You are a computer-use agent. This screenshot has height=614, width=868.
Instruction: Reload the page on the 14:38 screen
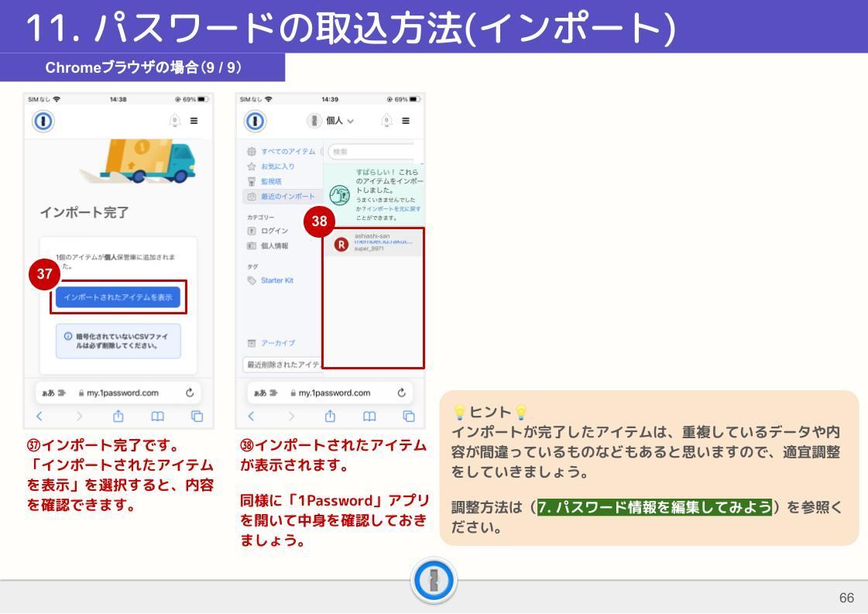[190, 393]
